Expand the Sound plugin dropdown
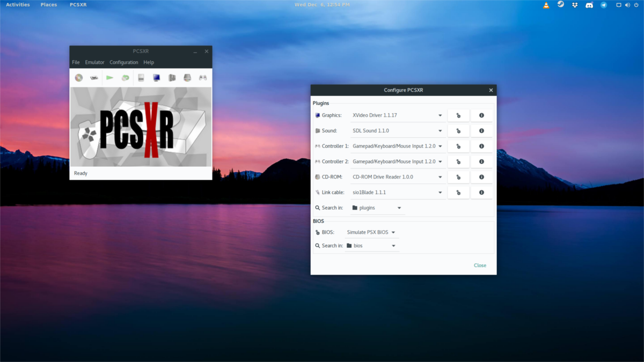 (x=398, y=131)
